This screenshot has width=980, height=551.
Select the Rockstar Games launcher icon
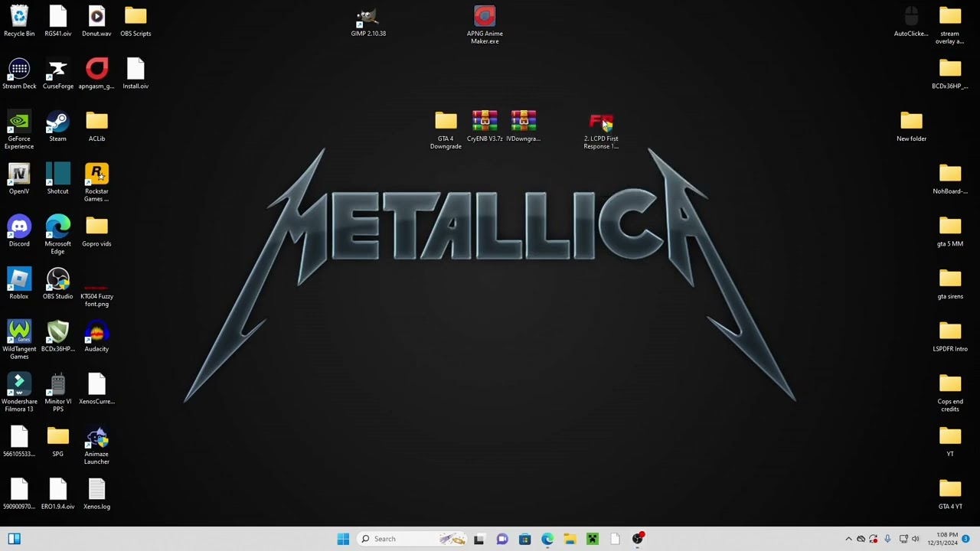click(96, 183)
